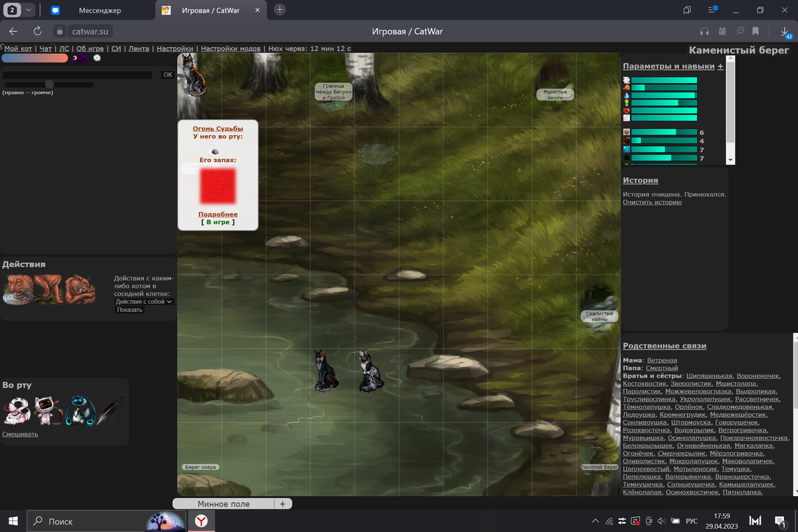Click the grooming action icon
The width and height of the screenshot is (798, 532).
click(x=80, y=289)
